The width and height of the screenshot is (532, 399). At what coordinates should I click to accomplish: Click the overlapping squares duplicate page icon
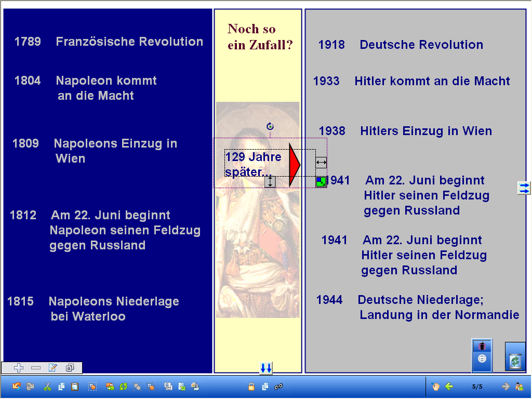[x=70, y=368]
